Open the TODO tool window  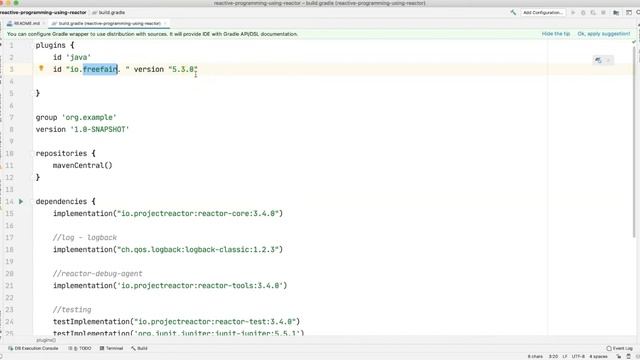[80, 349]
